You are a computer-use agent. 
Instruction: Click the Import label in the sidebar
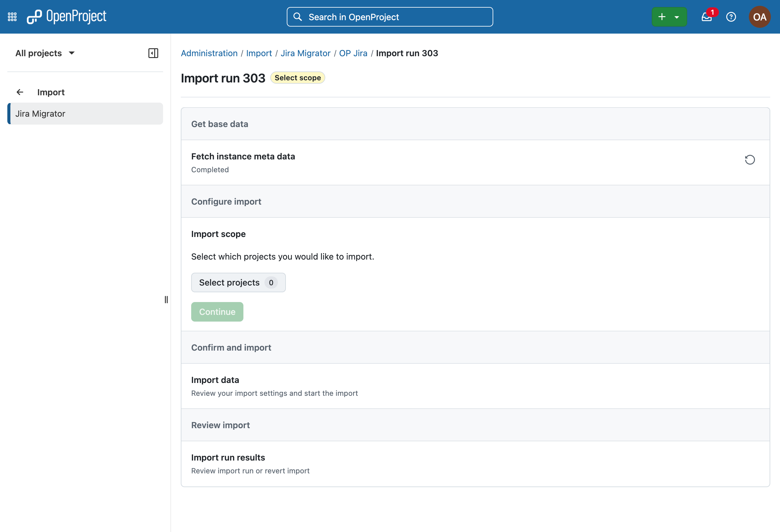(x=51, y=92)
